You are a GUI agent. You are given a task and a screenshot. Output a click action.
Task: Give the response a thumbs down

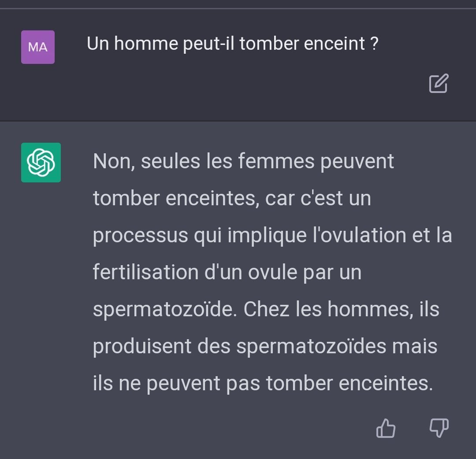point(439,428)
